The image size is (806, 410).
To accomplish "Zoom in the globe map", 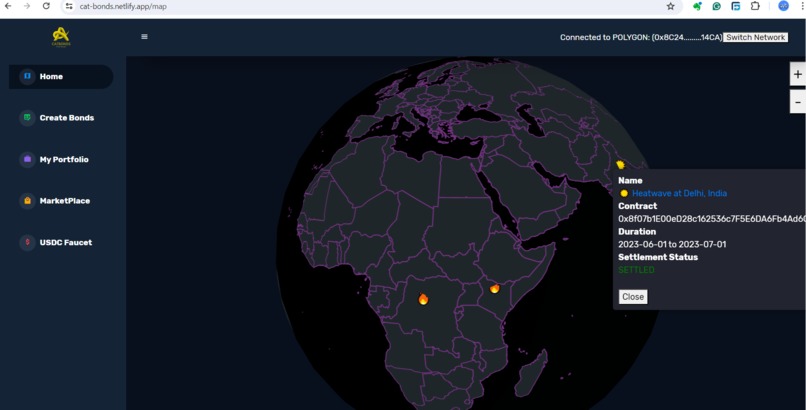I will pyautogui.click(x=797, y=74).
